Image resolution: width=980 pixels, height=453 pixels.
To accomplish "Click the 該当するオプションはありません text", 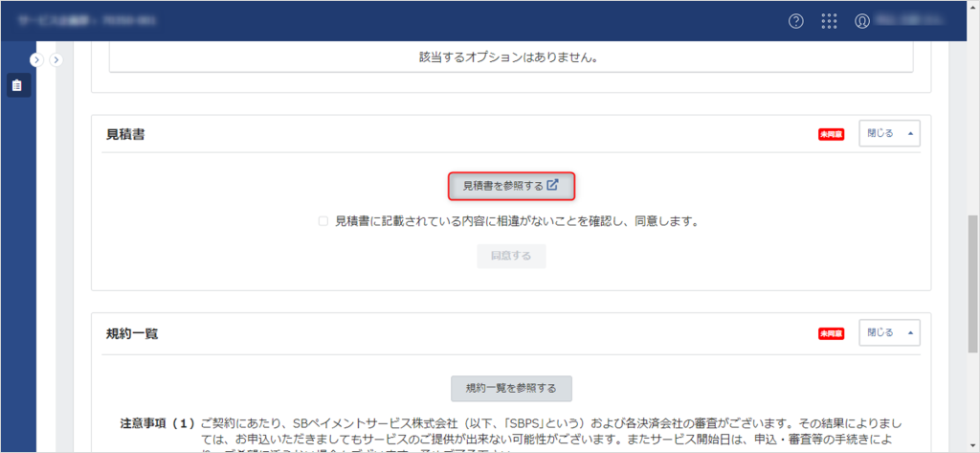I will point(511,58).
